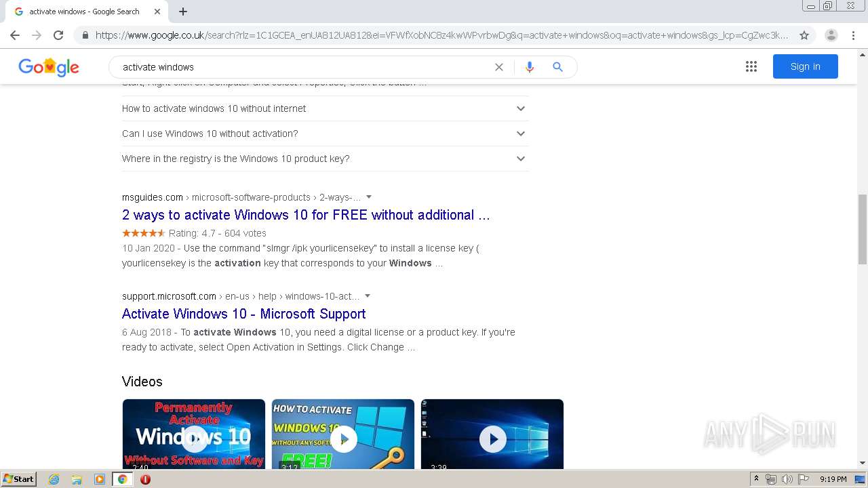The width and height of the screenshot is (868, 488).
Task: Open the Google apps grid
Action: (x=751, y=66)
